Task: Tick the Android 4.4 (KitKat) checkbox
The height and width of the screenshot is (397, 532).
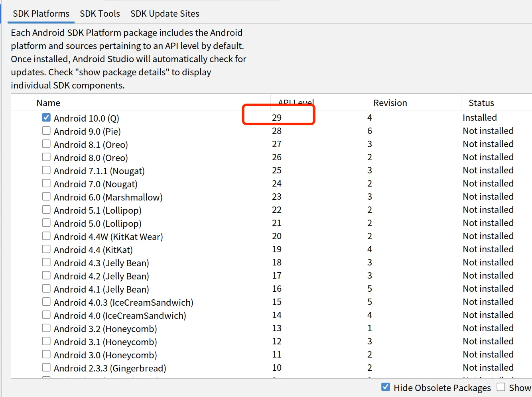Action: point(46,249)
